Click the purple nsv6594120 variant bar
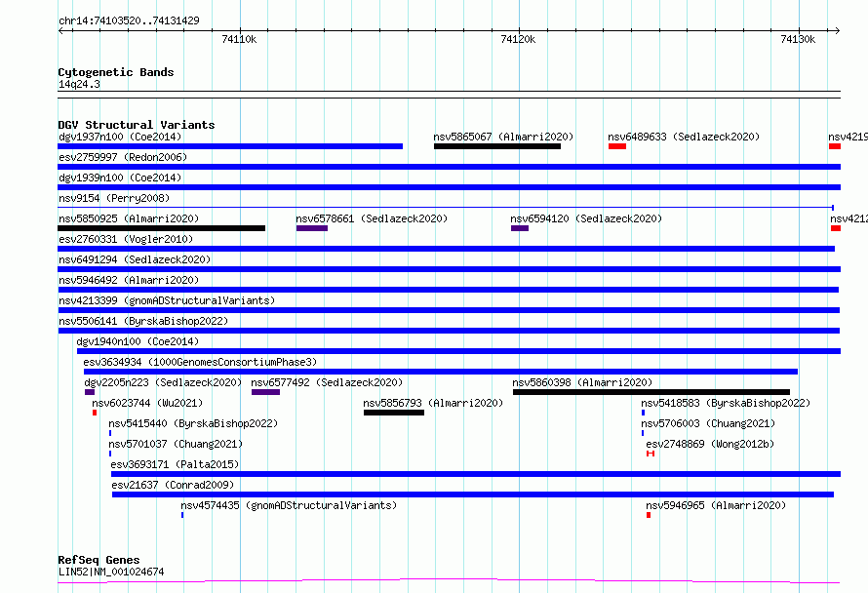 click(520, 228)
